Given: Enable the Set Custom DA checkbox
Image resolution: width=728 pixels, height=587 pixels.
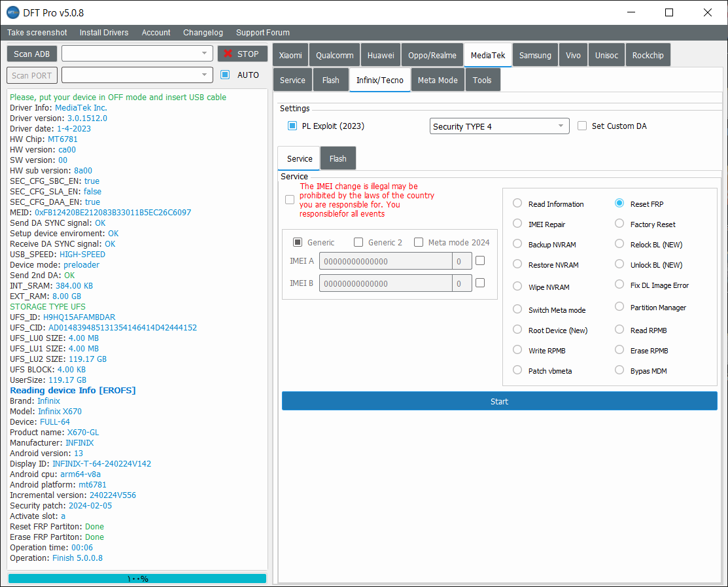Looking at the screenshot, I should (x=582, y=126).
